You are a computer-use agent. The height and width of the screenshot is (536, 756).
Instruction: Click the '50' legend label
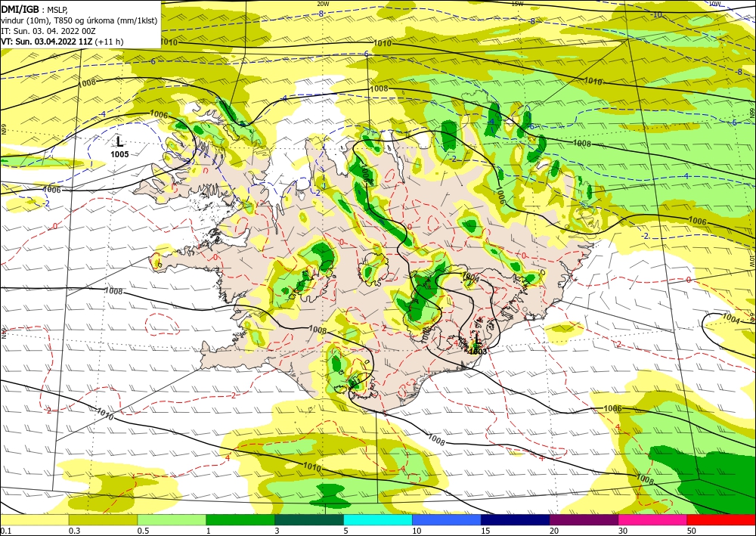[x=692, y=531]
